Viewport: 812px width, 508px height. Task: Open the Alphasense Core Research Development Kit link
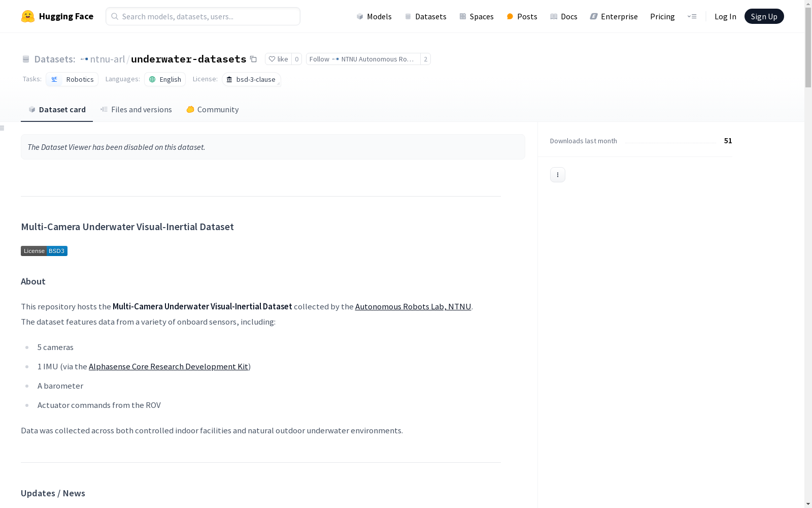(x=168, y=366)
